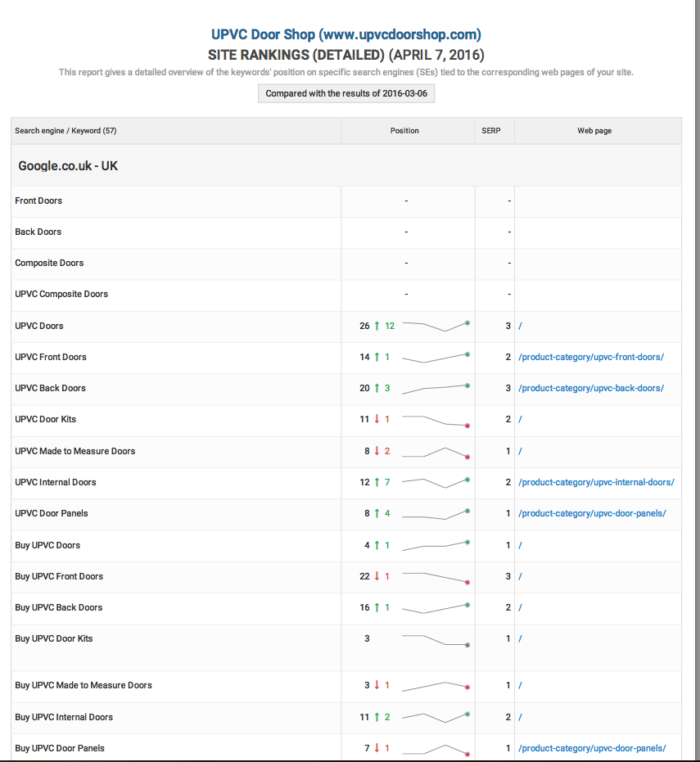Open upvc-door-panels link in UPVC Door Panels row

tap(592, 514)
